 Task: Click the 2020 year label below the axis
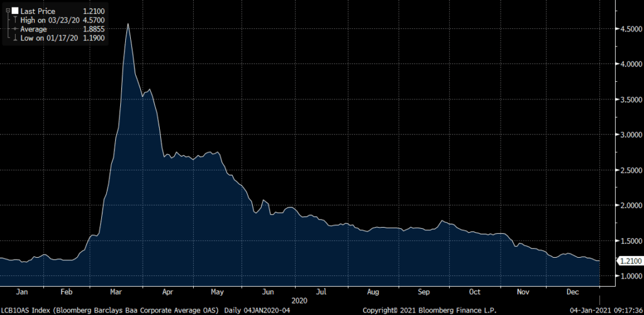point(300,301)
